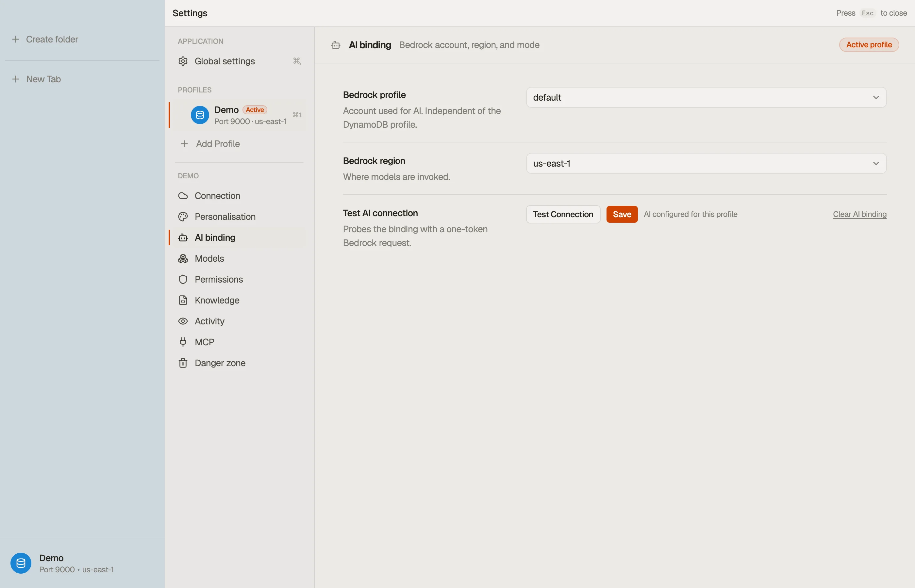Click the Demo database avatar at bottom left
The image size is (915, 588).
(x=21, y=563)
